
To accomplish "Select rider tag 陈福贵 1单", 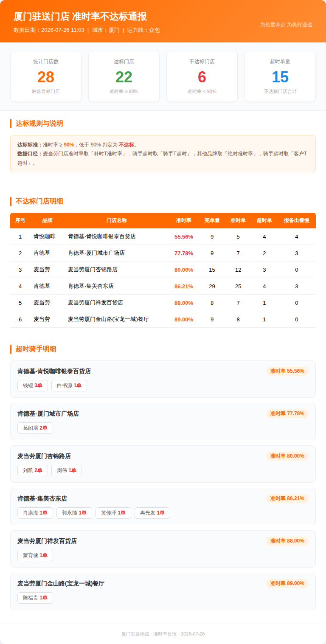I will pyautogui.click(x=35, y=598).
